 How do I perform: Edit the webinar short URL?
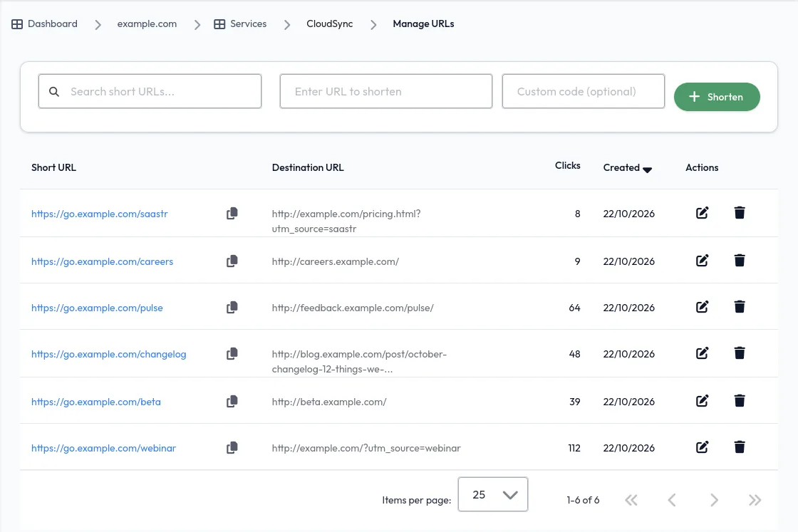pos(702,447)
